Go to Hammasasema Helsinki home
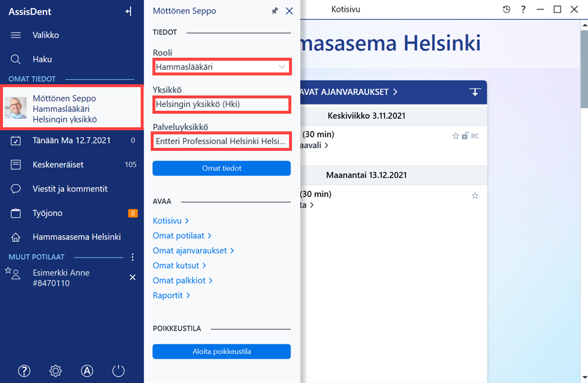The height and width of the screenshot is (383, 588). (72, 237)
